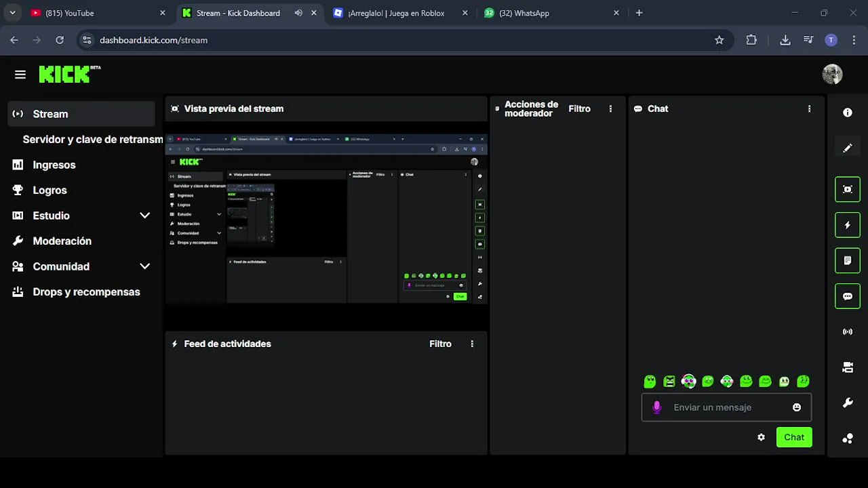The image size is (868, 488).
Task: Click the Stream icon in left sidebar
Action: click(18, 114)
